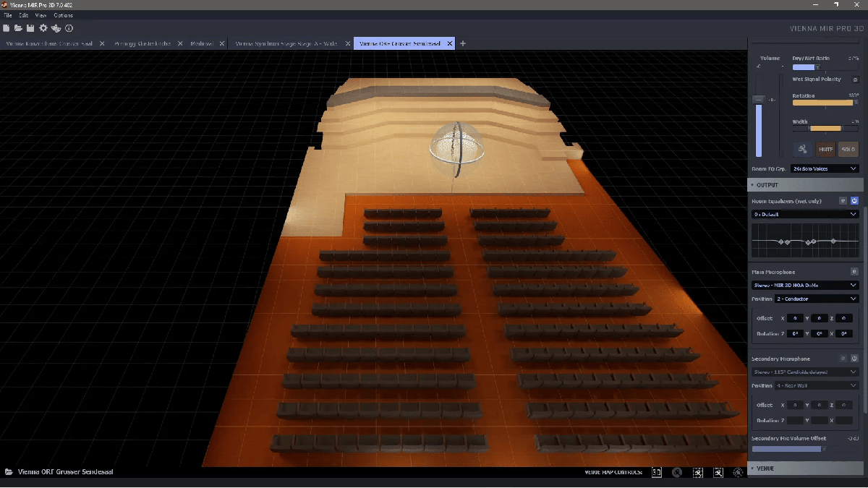Click the Save project disk icon
The width and height of the screenshot is (868, 488).
point(30,28)
